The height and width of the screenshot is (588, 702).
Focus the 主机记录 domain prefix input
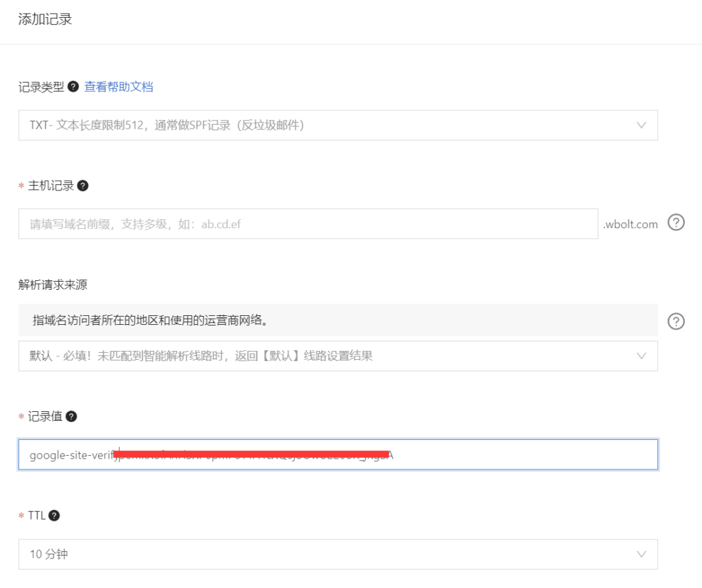pos(308,224)
